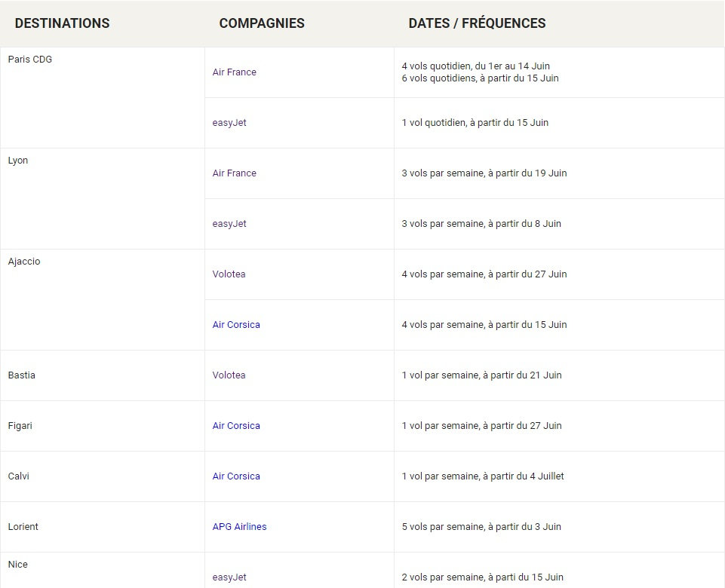The width and height of the screenshot is (725, 588).
Task: Open the Air Corsica link for Ajaccio
Action: (236, 325)
